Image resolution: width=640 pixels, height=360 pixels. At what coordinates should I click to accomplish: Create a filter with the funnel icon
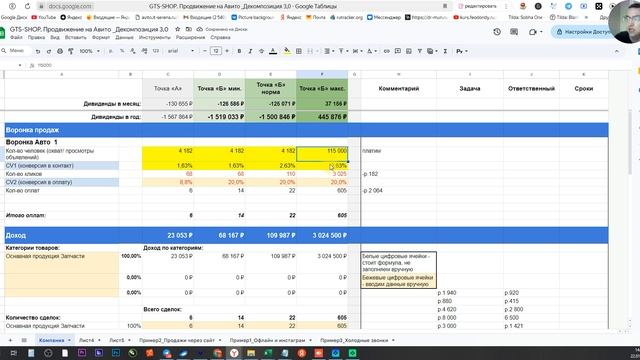click(420, 51)
